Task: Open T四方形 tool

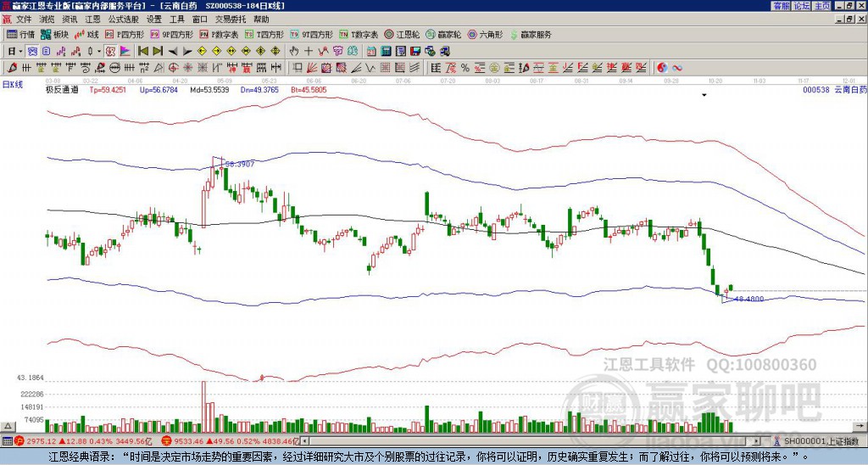Action: (x=264, y=34)
